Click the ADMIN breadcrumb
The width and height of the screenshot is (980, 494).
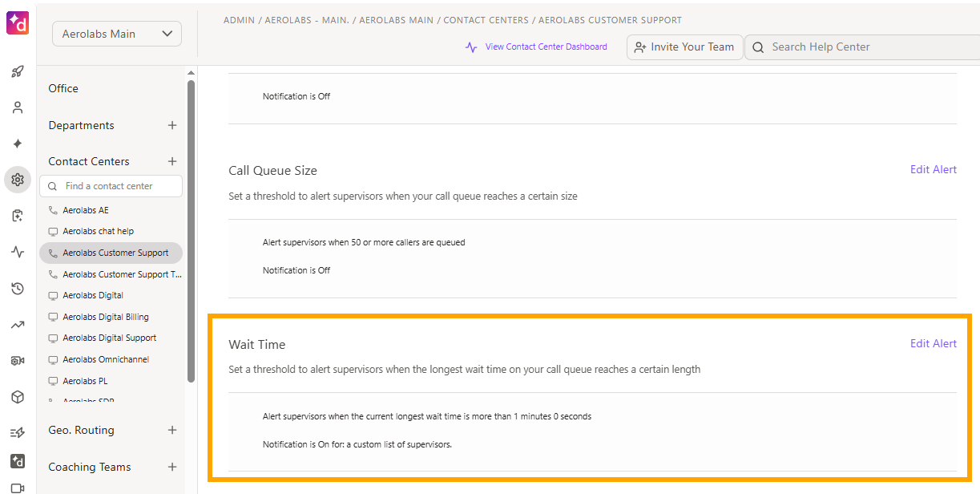click(241, 20)
